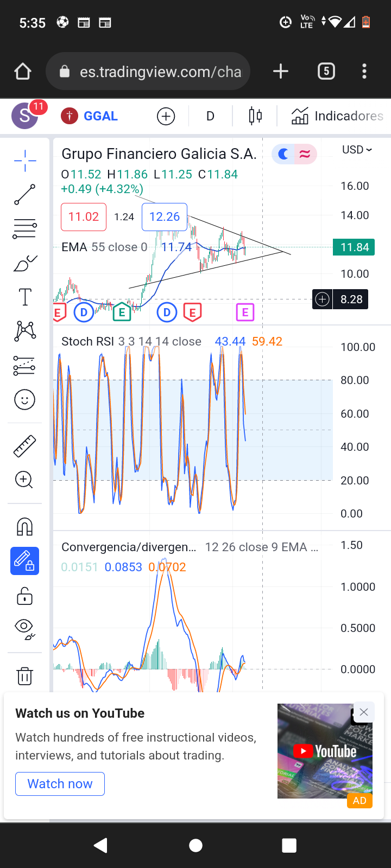The image size is (391, 868).
Task: Open the user profile avatar menu
Action: (x=26, y=116)
